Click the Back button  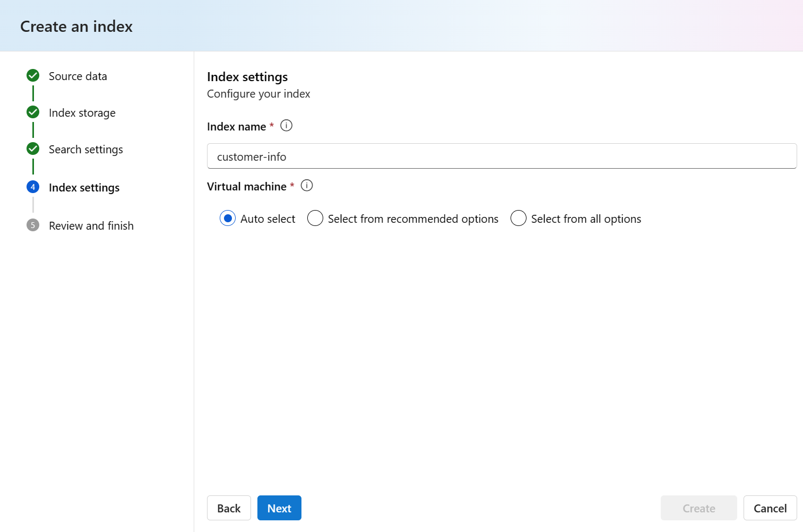point(229,508)
